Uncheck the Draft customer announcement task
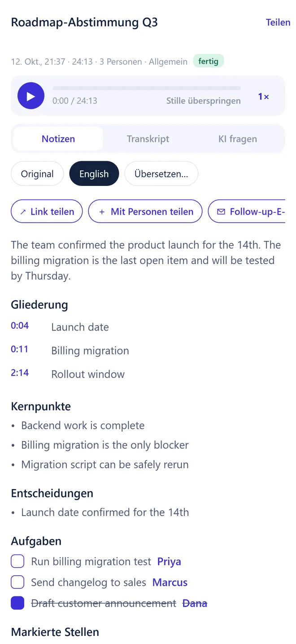The image size is (296, 644). point(17,603)
